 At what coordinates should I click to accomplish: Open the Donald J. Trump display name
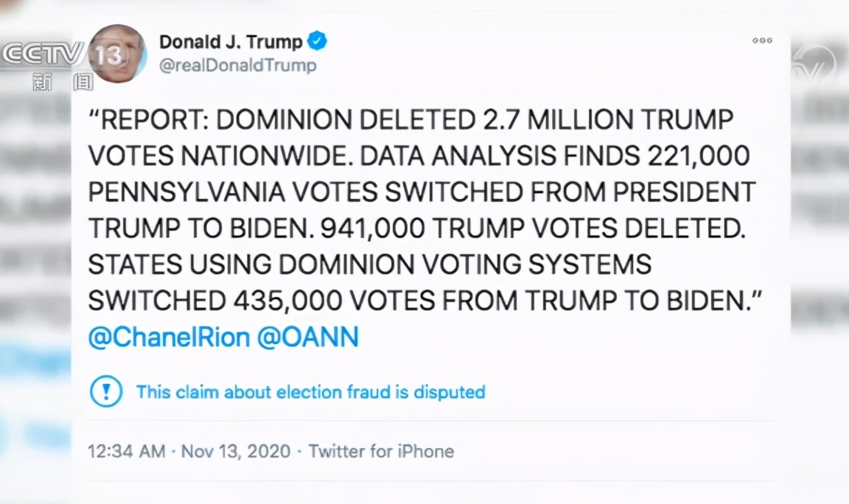coord(231,41)
